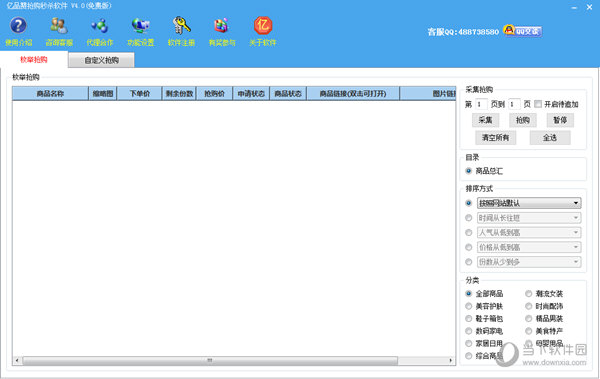600x379 pixels.
Task: Open the 价格从低到高 dropdown
Action: click(x=529, y=247)
